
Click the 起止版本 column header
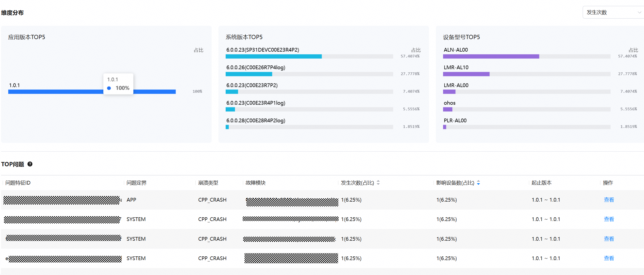[542, 183]
